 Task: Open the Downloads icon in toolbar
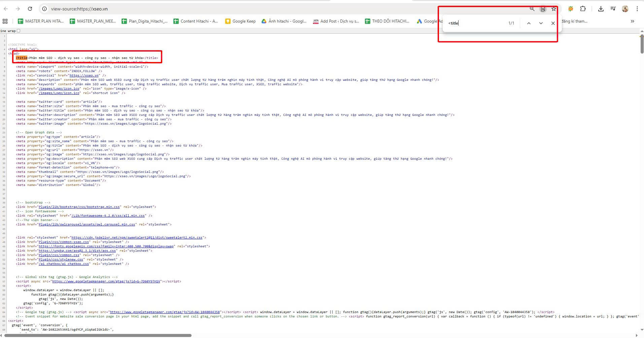[601, 9]
